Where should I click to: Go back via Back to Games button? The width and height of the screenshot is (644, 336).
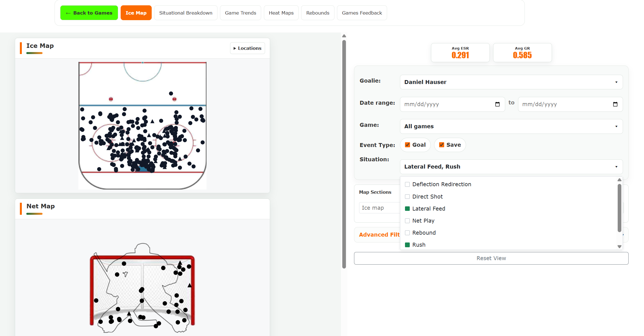[x=89, y=13]
